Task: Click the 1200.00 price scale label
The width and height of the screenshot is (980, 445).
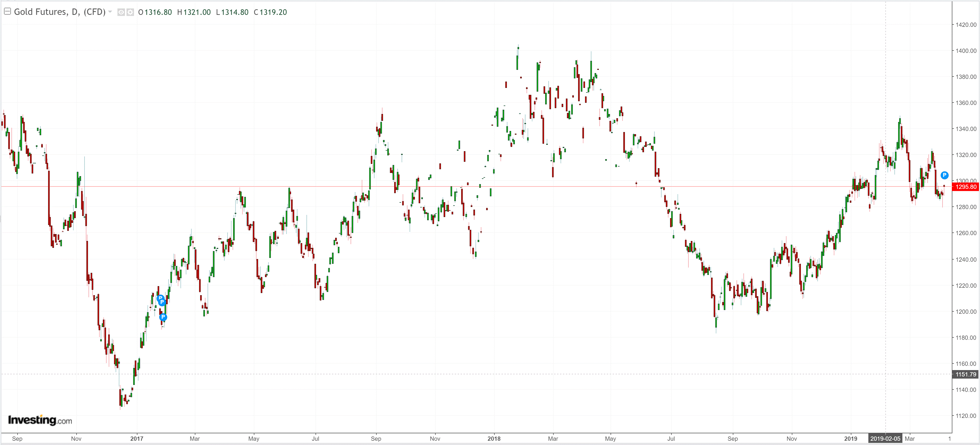Action: pos(966,311)
